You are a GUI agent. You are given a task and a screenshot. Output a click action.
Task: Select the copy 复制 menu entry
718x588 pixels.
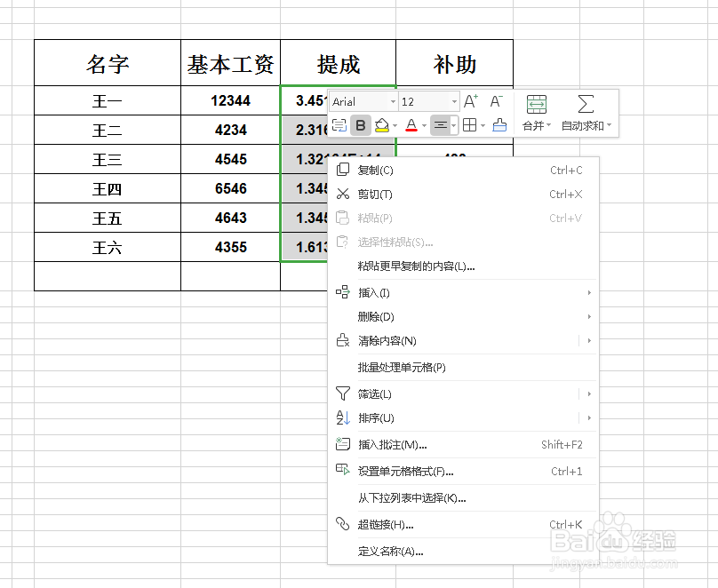click(x=373, y=169)
